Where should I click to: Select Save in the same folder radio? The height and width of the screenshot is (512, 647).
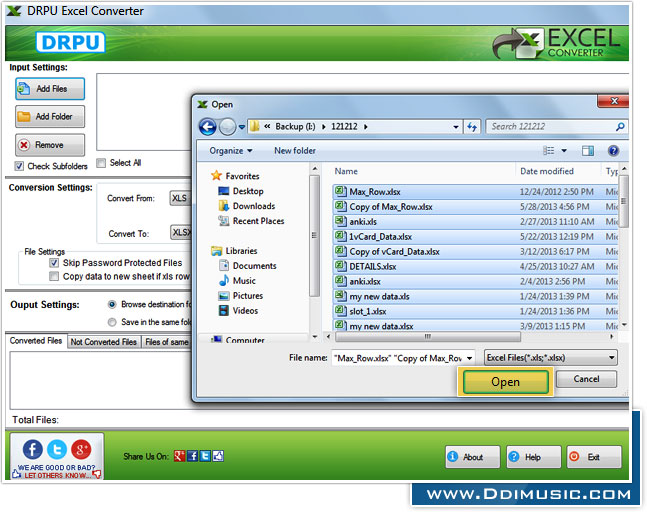point(112,322)
